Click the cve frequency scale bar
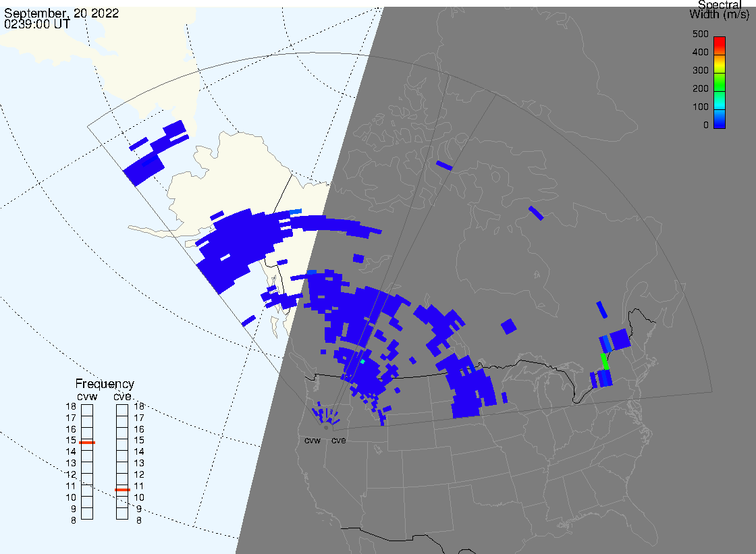 (122, 462)
